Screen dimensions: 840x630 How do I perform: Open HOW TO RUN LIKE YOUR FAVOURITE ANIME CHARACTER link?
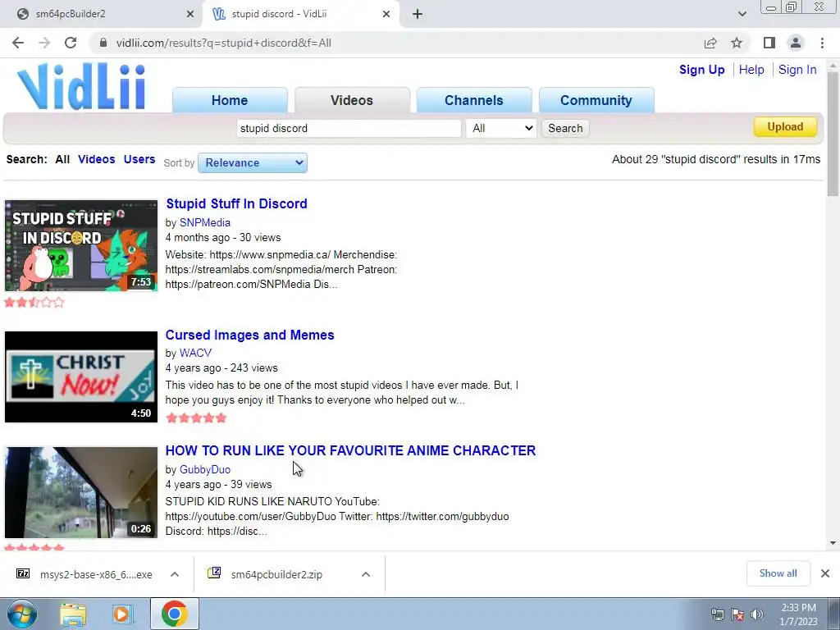(350, 450)
